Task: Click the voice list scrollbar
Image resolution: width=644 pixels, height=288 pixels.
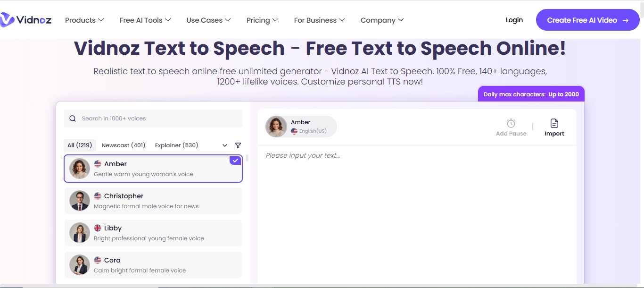Action: pyautogui.click(x=247, y=158)
